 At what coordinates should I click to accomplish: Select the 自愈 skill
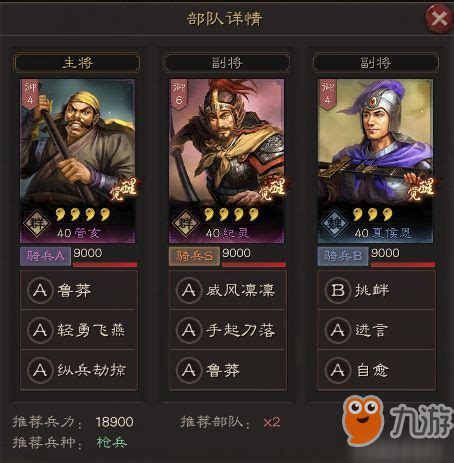pyautogui.click(x=377, y=370)
